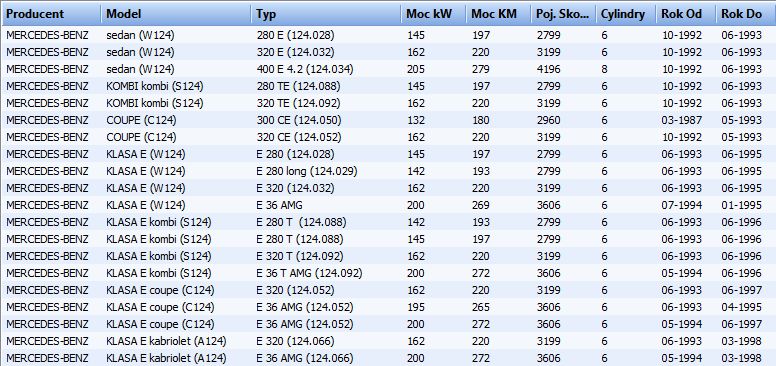Click the MERCEDES-BENZ cell for 280 E
The height and width of the screenshot is (366, 776).
(x=48, y=35)
